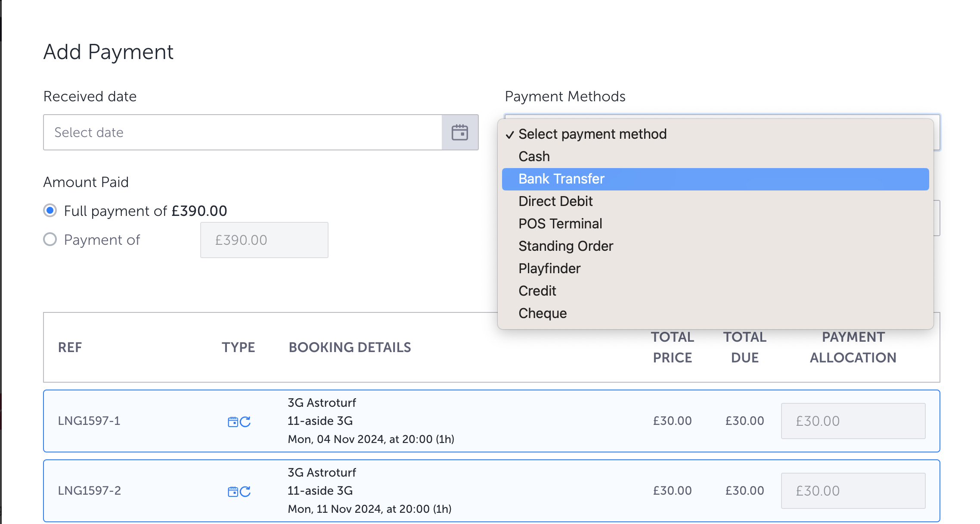Select Full payment of £390.00 radio
Screen dimensions: 980x524
tap(50, 211)
